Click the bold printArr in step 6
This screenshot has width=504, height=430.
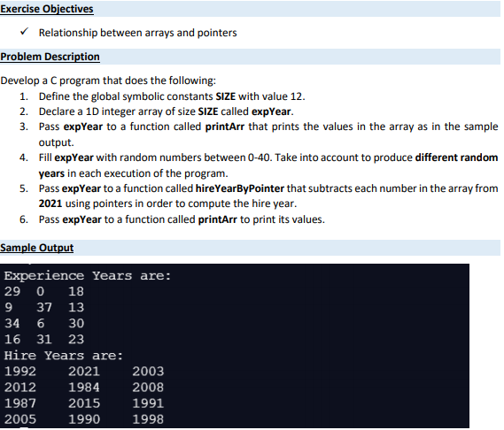click(218, 219)
